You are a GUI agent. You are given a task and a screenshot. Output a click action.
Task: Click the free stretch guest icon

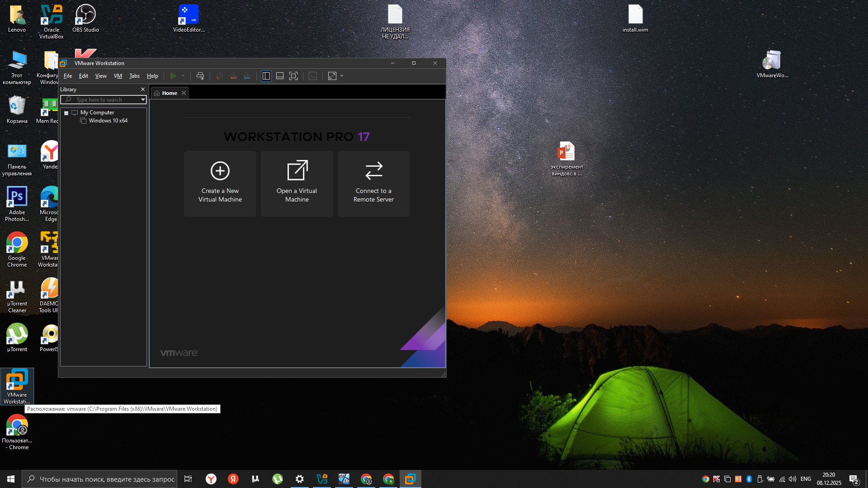pos(332,76)
